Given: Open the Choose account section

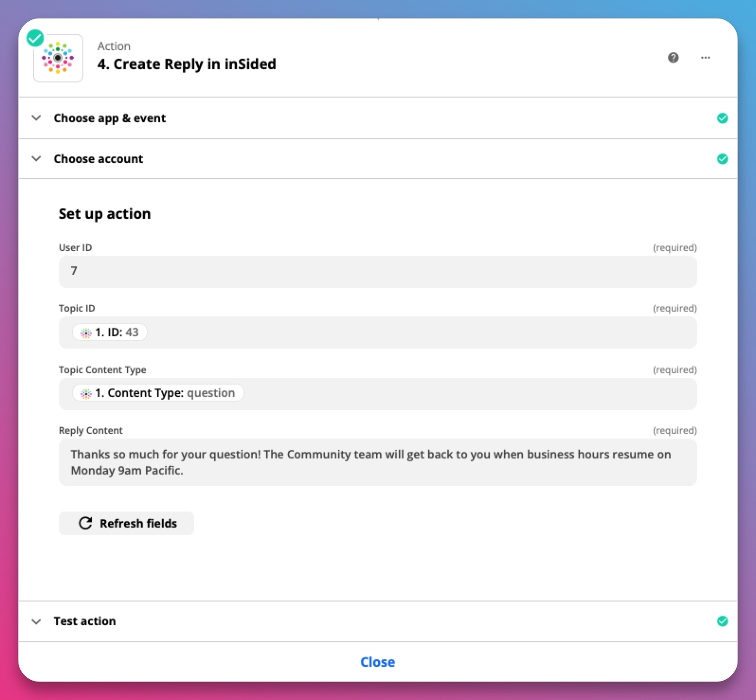Looking at the screenshot, I should (x=378, y=159).
